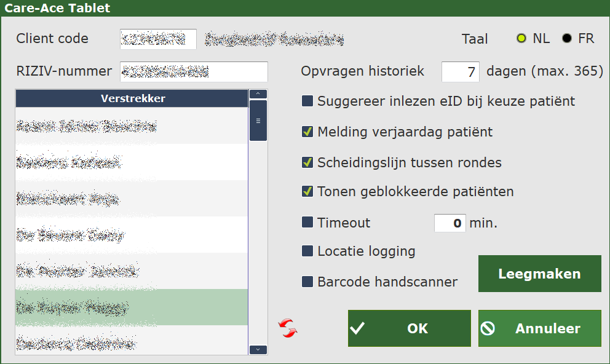610x364 pixels.
Task: Confirm settings with the OK button
Action: (409, 328)
